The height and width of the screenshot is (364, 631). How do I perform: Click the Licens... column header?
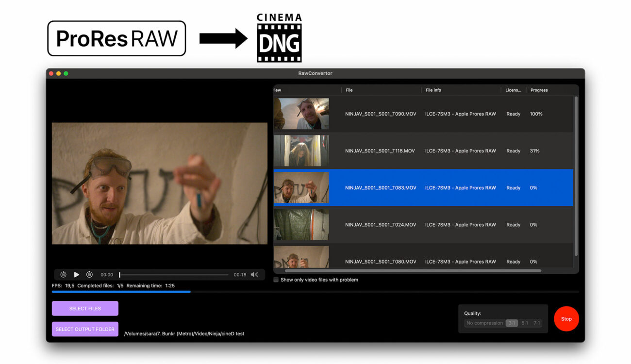point(513,90)
